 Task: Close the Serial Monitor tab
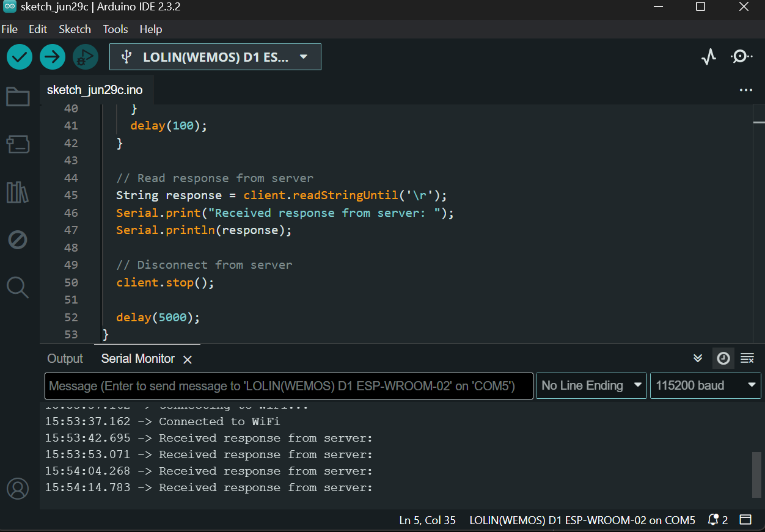tap(188, 360)
